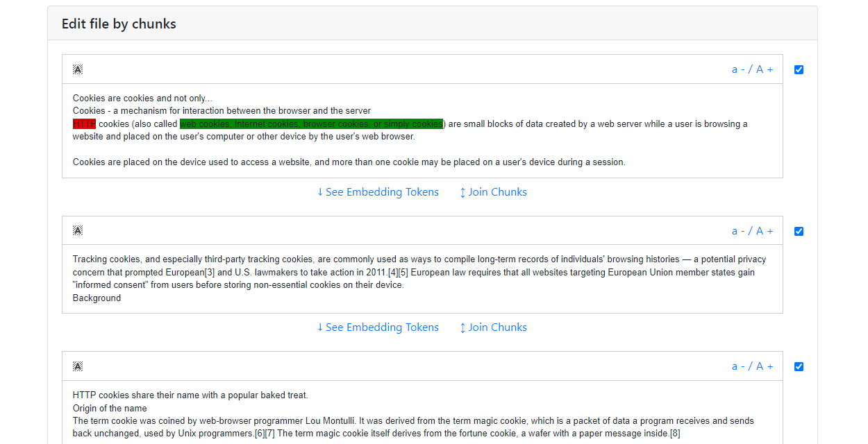The image size is (868, 444).
Task: Select the green highlighted 'web cookies' phrase
Action: [311, 124]
